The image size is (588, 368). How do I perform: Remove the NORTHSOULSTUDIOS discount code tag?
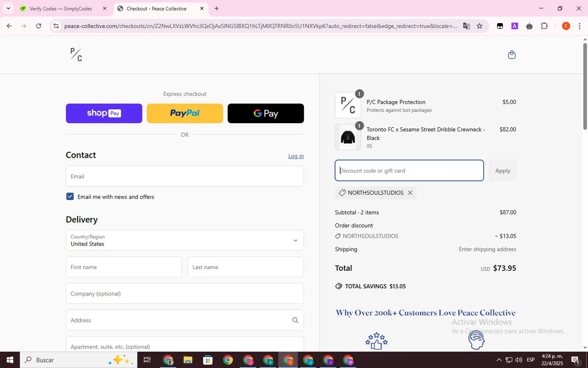410,193
